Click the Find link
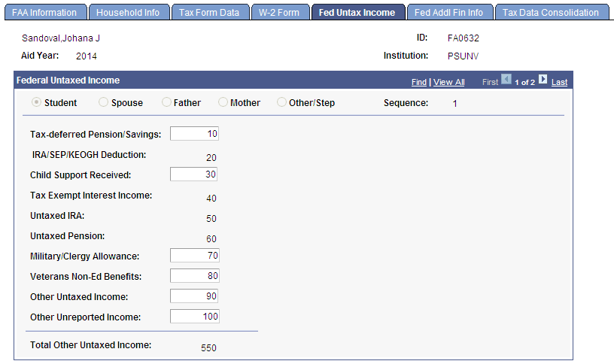Viewport: 614px width, 364px height. [x=419, y=82]
